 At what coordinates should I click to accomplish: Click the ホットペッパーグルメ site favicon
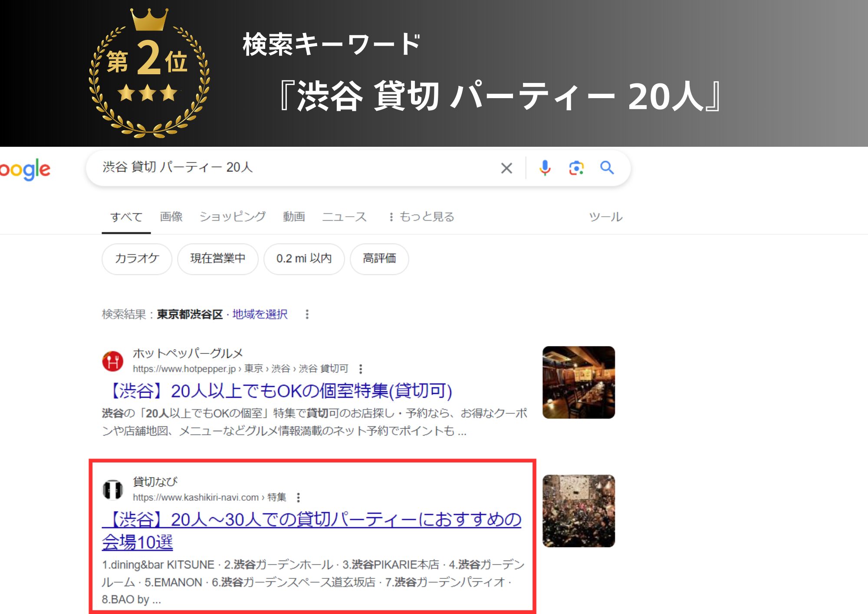(113, 361)
